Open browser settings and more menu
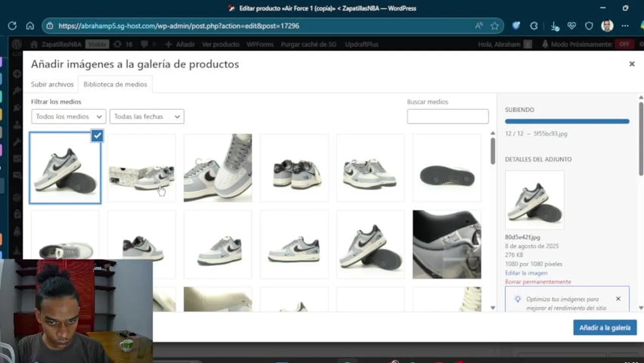Image resolution: width=644 pixels, height=363 pixels. 625,26
